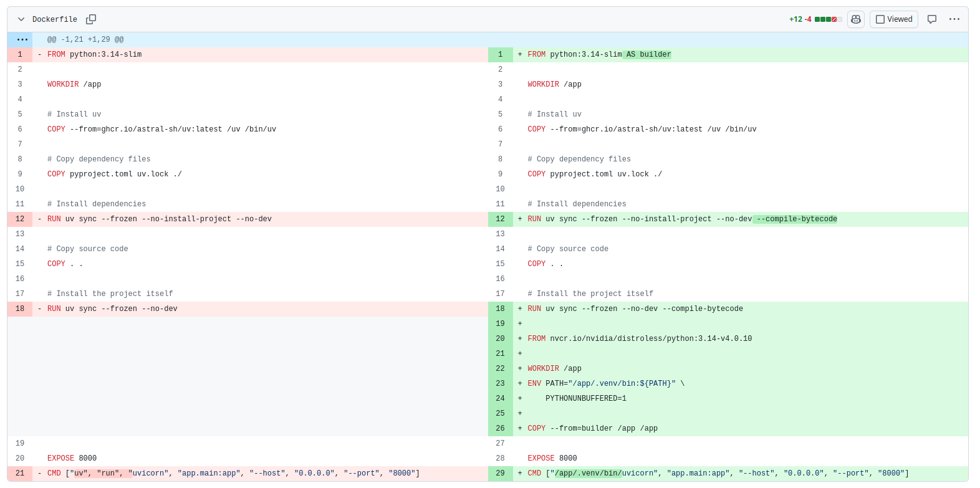980x488 pixels.
Task: Click the left-side '# Copy source code' comment
Action: [x=88, y=249]
